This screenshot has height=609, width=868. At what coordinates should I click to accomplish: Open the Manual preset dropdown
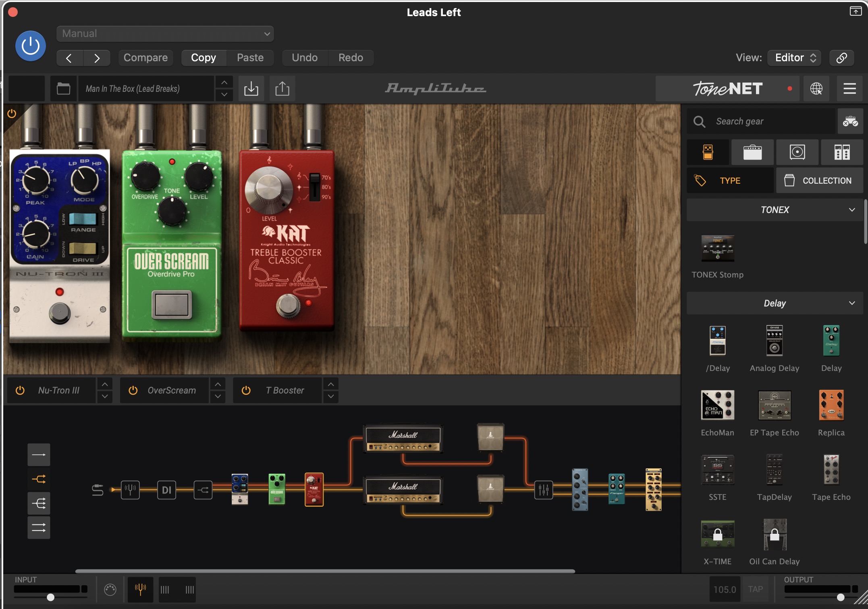click(x=165, y=33)
